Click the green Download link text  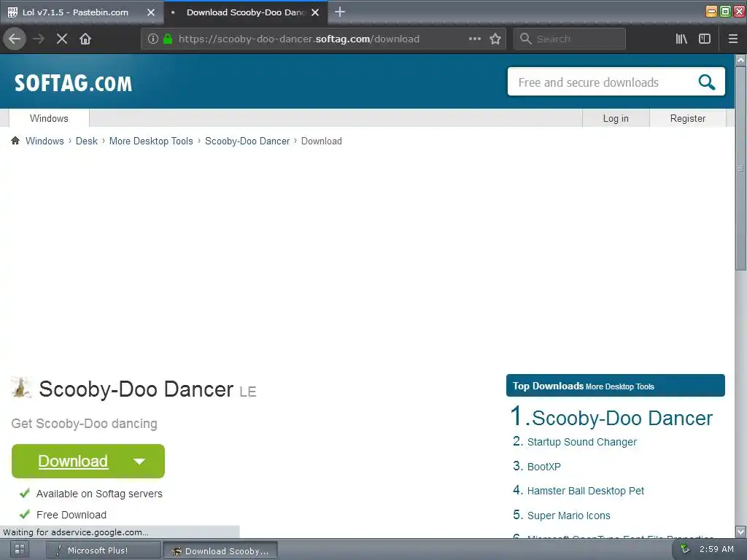coord(73,461)
